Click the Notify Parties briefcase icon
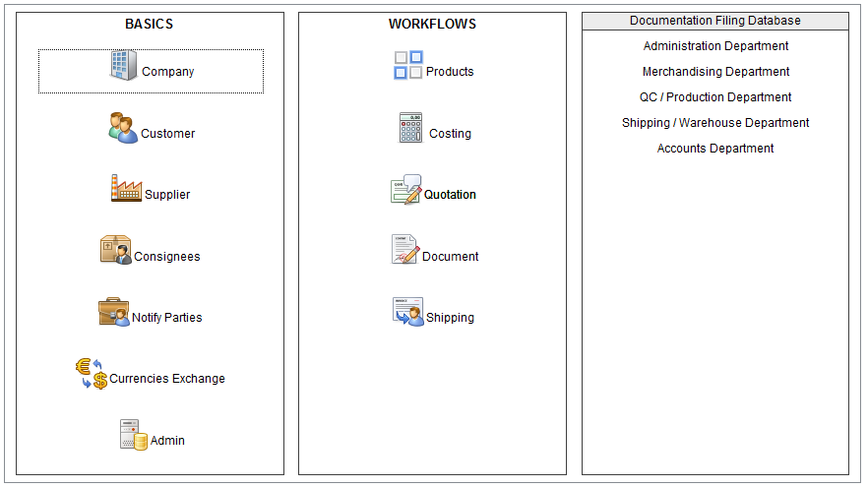The height and width of the screenshot is (488, 868). coord(114,312)
